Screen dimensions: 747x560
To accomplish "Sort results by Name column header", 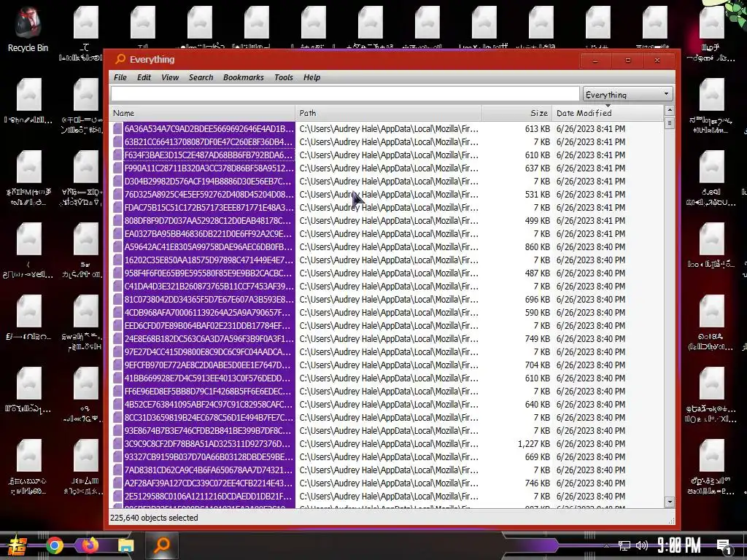I will pyautogui.click(x=203, y=113).
